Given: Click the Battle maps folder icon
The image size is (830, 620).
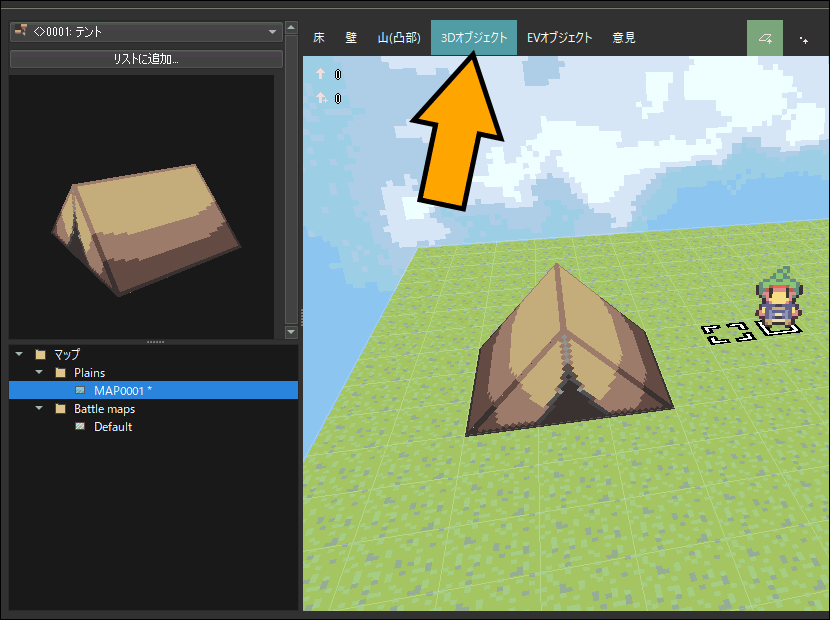Looking at the screenshot, I should tap(60, 408).
